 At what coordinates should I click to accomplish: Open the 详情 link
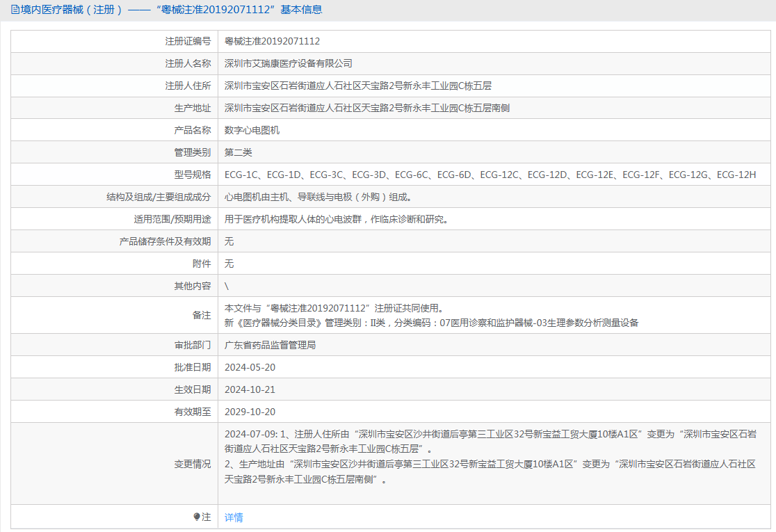[234, 517]
